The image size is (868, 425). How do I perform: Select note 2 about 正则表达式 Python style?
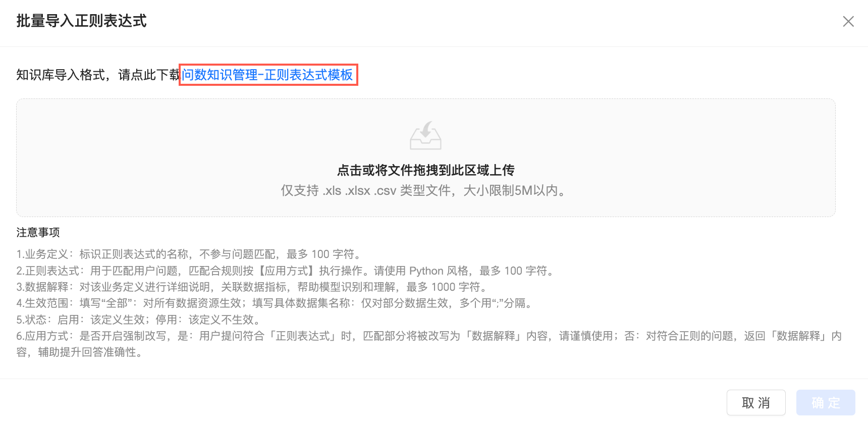click(287, 271)
